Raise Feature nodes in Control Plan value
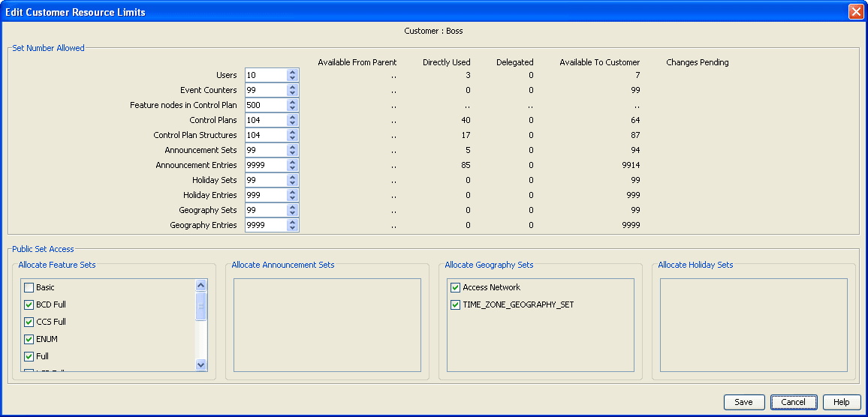 tap(292, 102)
